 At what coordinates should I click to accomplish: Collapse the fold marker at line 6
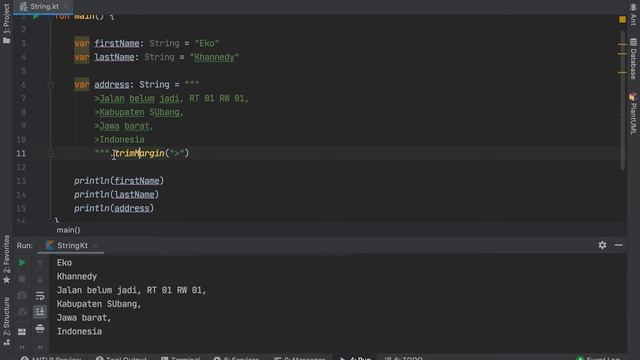(x=51, y=85)
